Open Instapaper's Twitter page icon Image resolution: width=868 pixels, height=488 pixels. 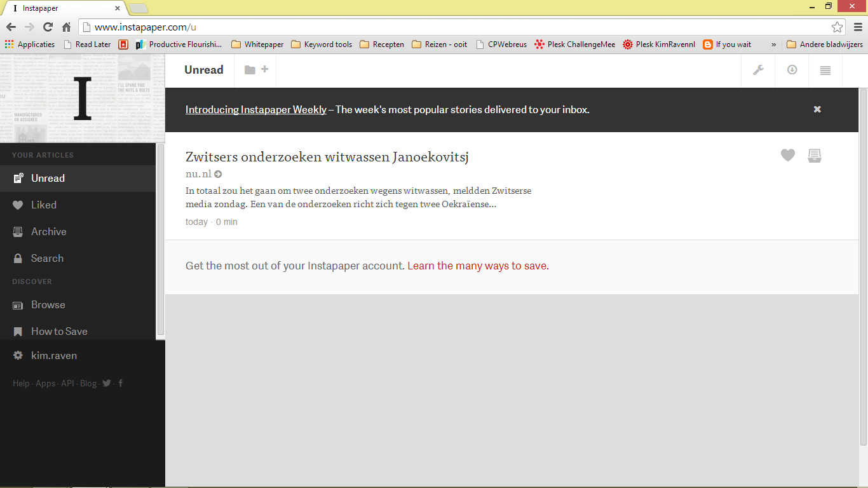(x=107, y=383)
